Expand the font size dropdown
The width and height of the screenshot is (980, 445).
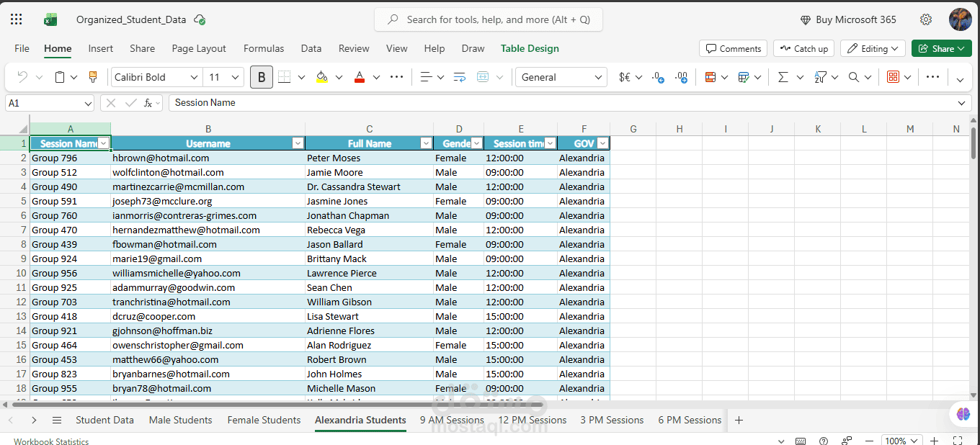[236, 77]
